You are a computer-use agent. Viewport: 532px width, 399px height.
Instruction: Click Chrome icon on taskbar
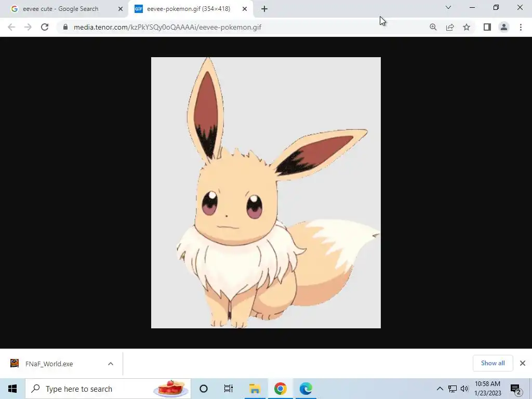pyautogui.click(x=280, y=389)
